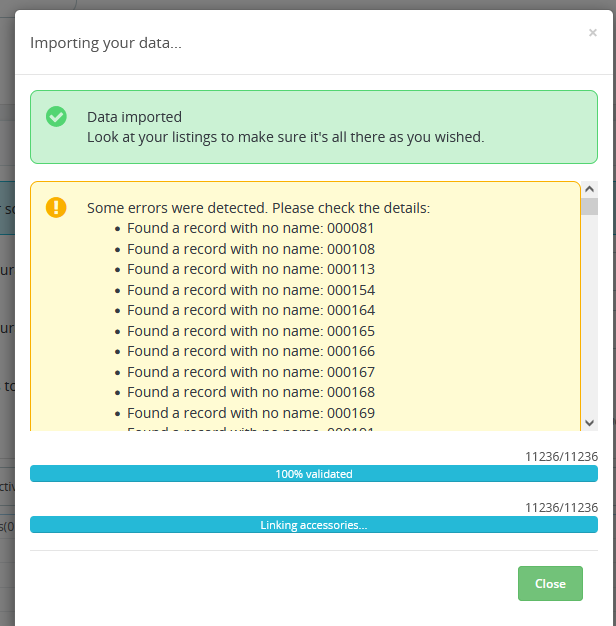This screenshot has width=616, height=626.
Task: Click the no-name error for record 000154
Action: coord(250,290)
